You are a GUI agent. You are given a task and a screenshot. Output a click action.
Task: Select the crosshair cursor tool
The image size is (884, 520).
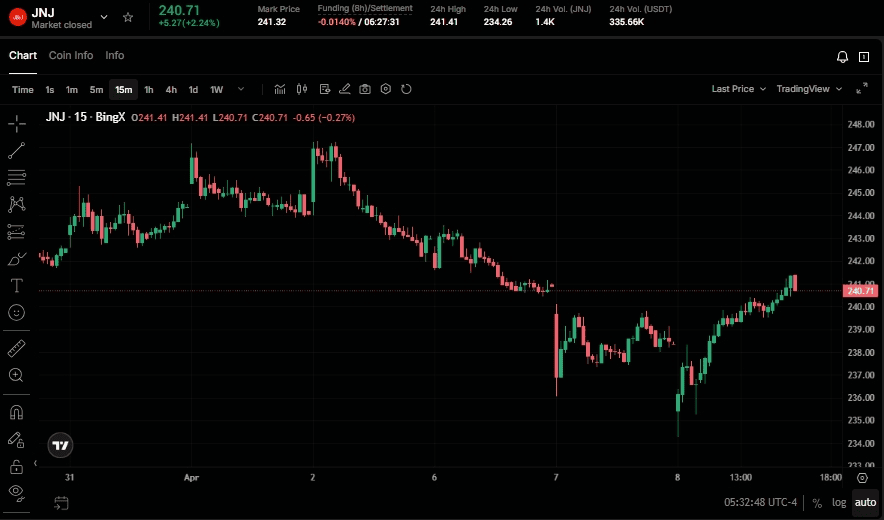coord(17,124)
